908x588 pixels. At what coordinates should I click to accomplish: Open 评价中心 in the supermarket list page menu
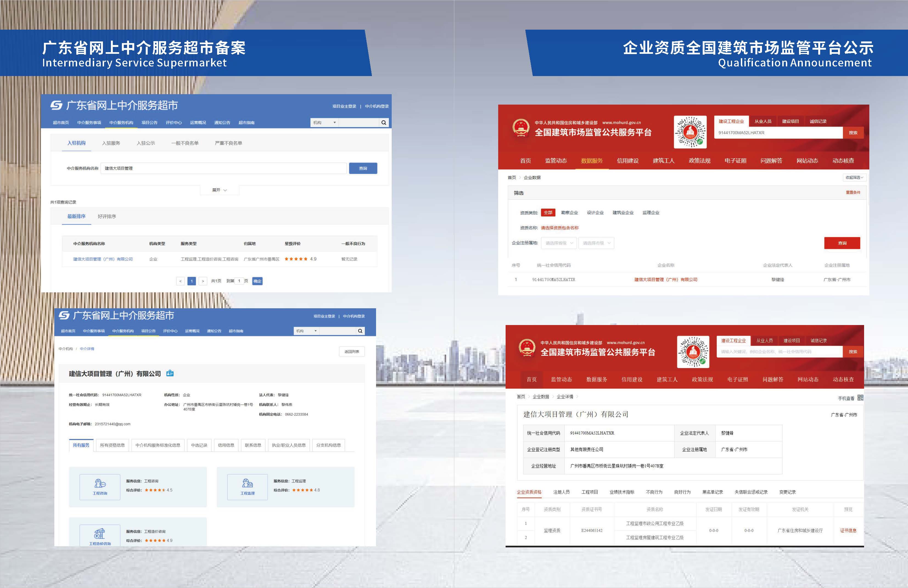tap(173, 122)
